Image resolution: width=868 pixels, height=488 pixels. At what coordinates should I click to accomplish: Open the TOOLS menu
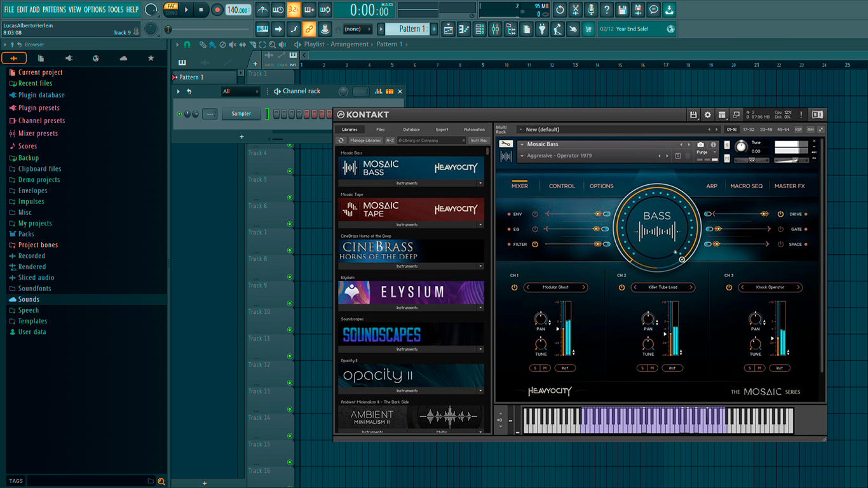(x=116, y=10)
